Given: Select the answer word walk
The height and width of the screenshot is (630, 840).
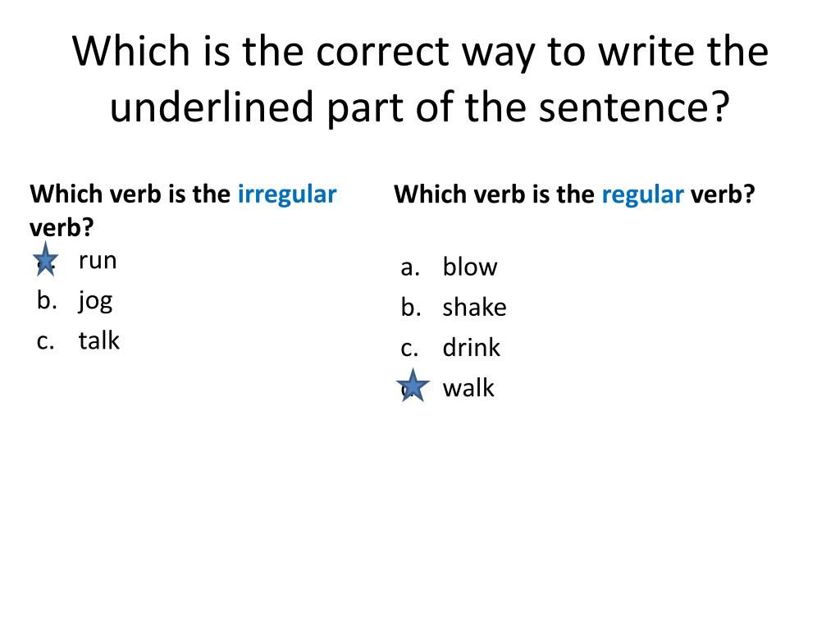Looking at the screenshot, I should tap(468, 387).
